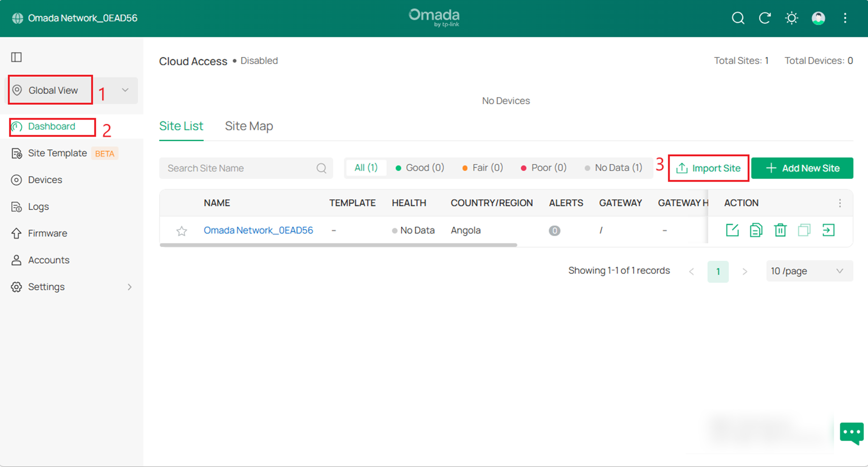Click the refresh icon in the header
868x467 pixels.
point(765,18)
